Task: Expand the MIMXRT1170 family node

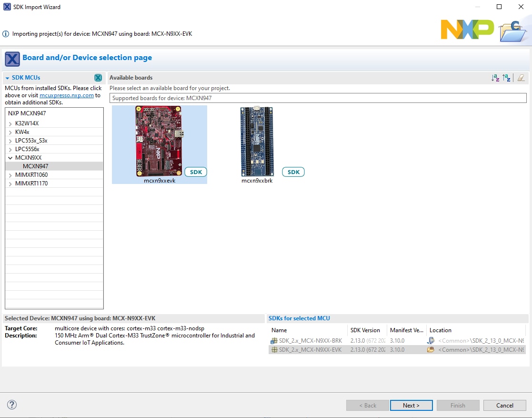Action: click(10, 184)
